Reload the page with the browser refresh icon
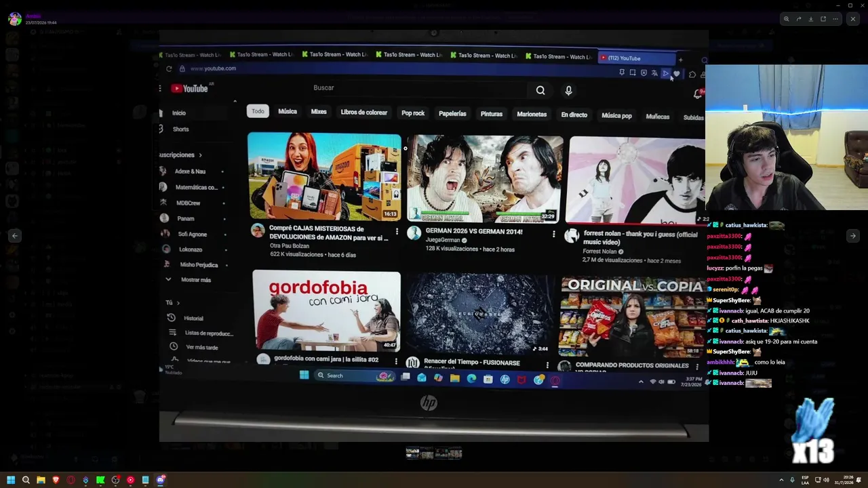Screen dimensions: 868x488 pyautogui.click(x=169, y=68)
